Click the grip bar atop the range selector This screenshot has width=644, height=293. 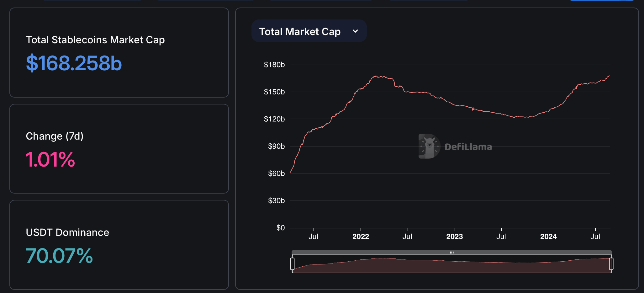coord(451,253)
